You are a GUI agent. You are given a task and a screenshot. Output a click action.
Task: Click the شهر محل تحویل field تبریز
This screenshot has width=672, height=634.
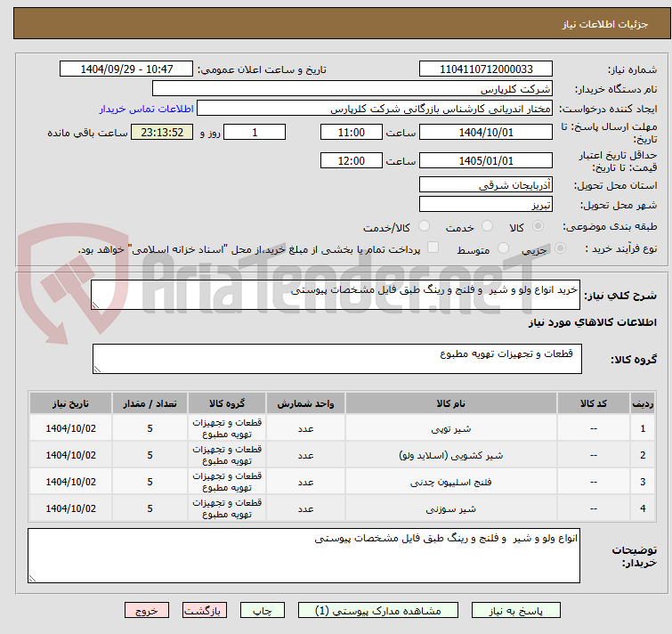[486, 205]
